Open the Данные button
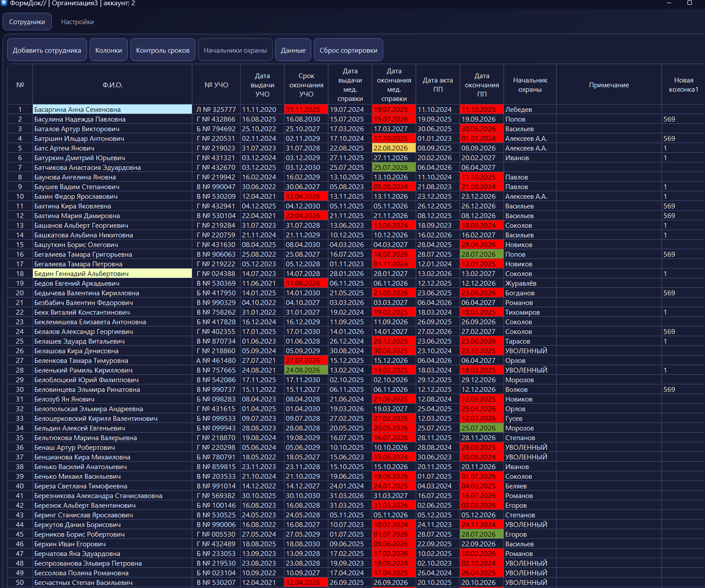 293,50
